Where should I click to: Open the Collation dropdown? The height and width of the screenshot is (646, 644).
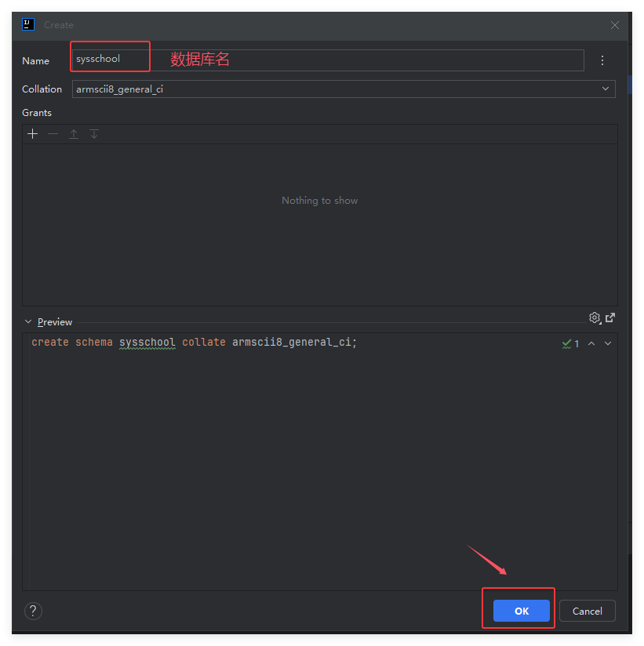tap(344, 89)
